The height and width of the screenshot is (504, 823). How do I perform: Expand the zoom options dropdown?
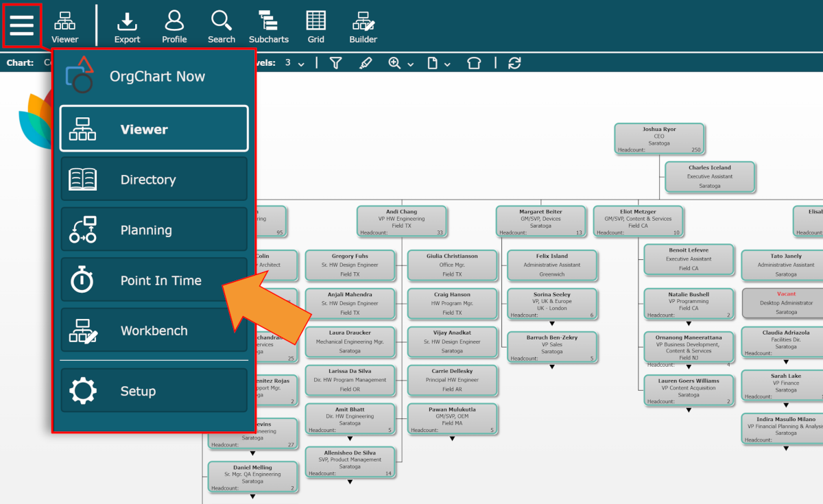pos(401,63)
